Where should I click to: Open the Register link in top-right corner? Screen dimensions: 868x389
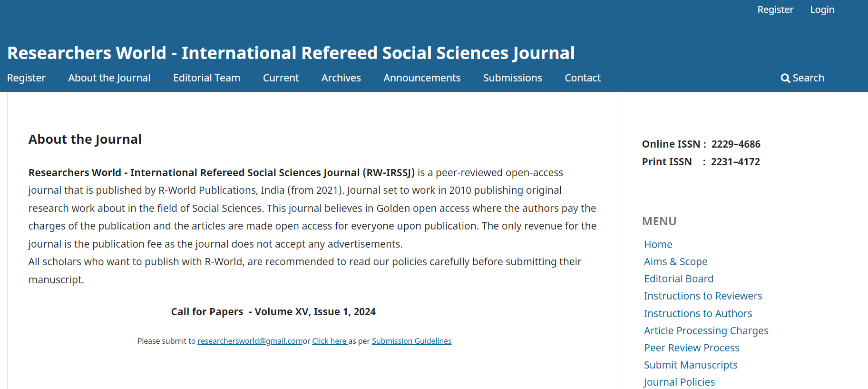click(x=775, y=10)
